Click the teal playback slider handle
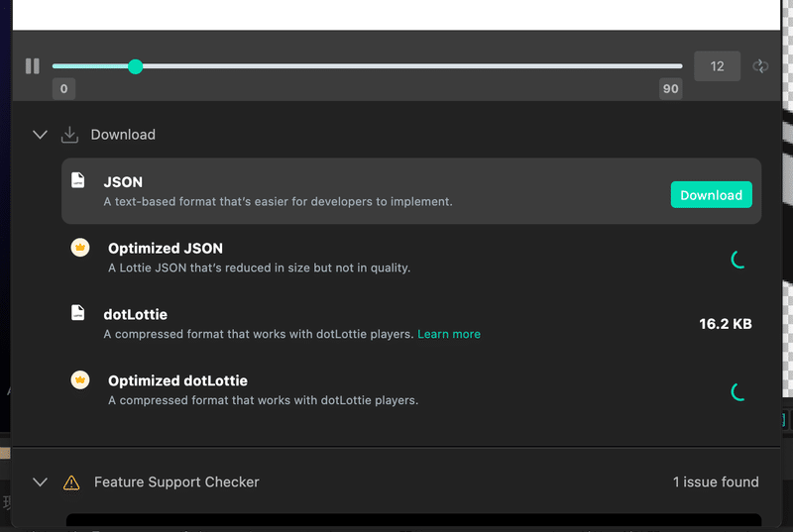This screenshot has width=793, height=532. point(135,66)
